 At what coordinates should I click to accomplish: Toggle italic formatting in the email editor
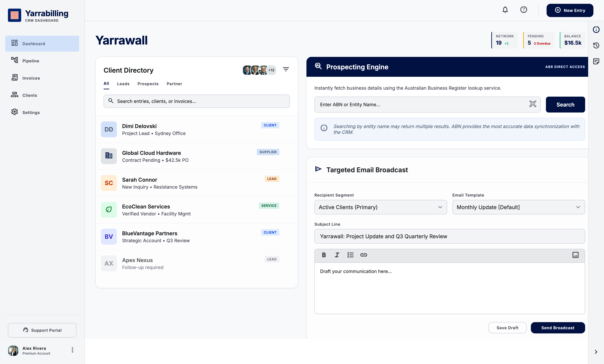[x=337, y=255]
